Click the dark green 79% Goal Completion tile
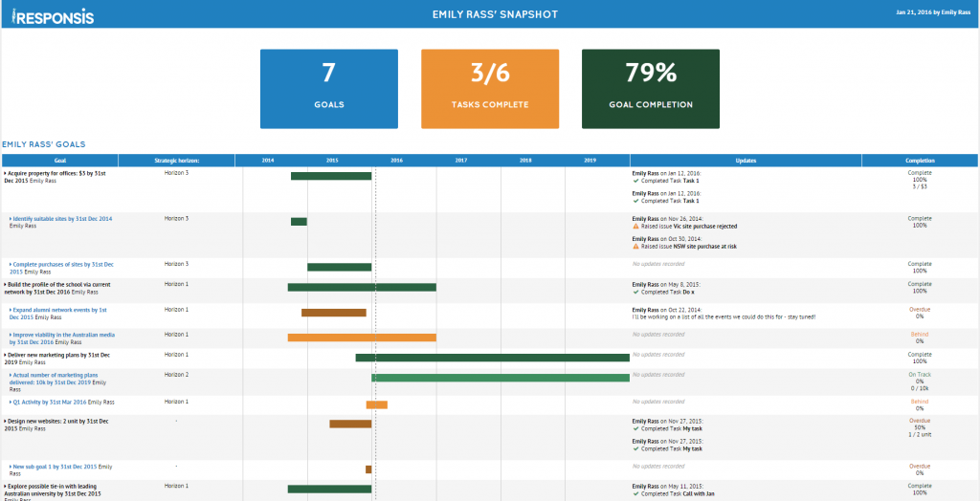980x501 pixels. tap(651, 89)
